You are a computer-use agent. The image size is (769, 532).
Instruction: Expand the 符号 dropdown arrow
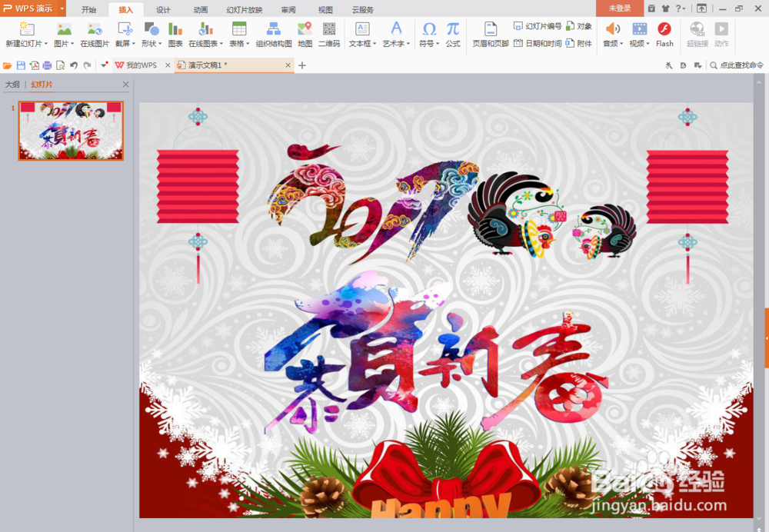[x=438, y=44]
